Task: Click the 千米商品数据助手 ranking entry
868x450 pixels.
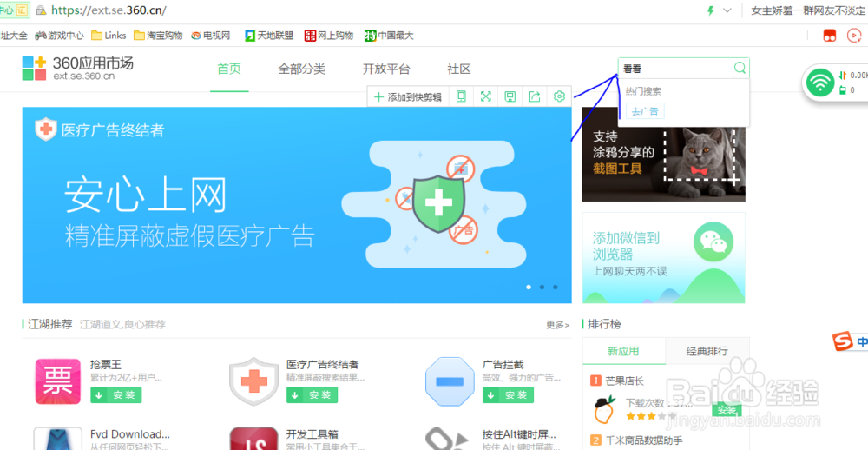Action: coord(644,440)
